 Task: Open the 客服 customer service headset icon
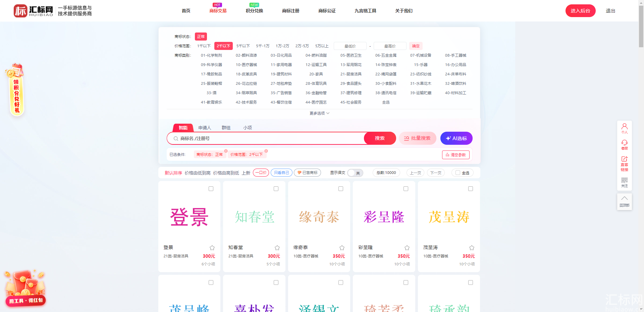coord(624,145)
